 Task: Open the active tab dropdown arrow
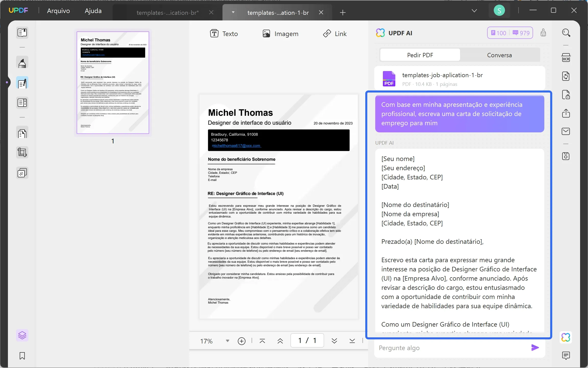click(x=233, y=12)
